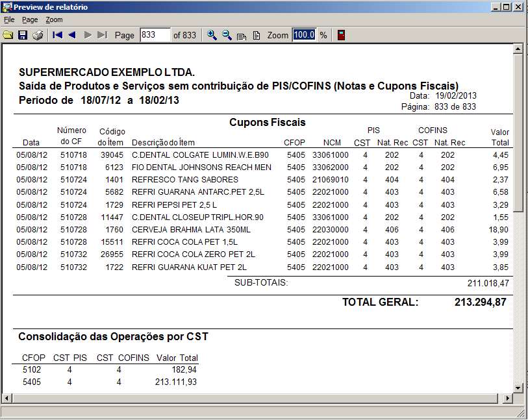Image resolution: width=528 pixels, height=420 pixels.
Task: Click C.DENTAL CLOSEUP TRIPL.HOR.90 description
Action: (x=197, y=217)
